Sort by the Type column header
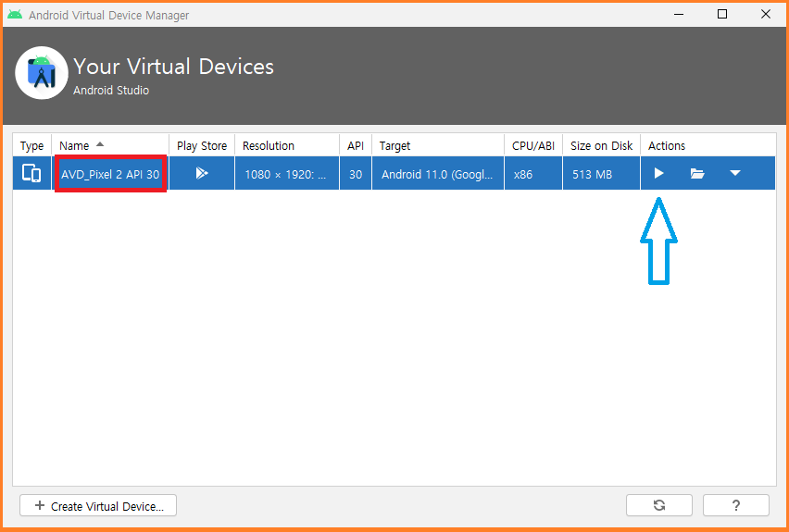Viewport: 789px width, 532px height. point(31,145)
